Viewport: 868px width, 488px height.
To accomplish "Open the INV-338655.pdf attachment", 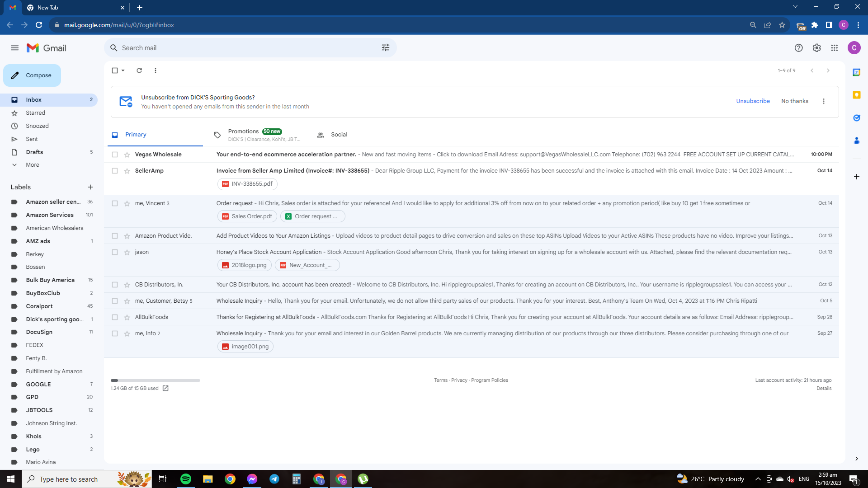I will tap(247, 184).
